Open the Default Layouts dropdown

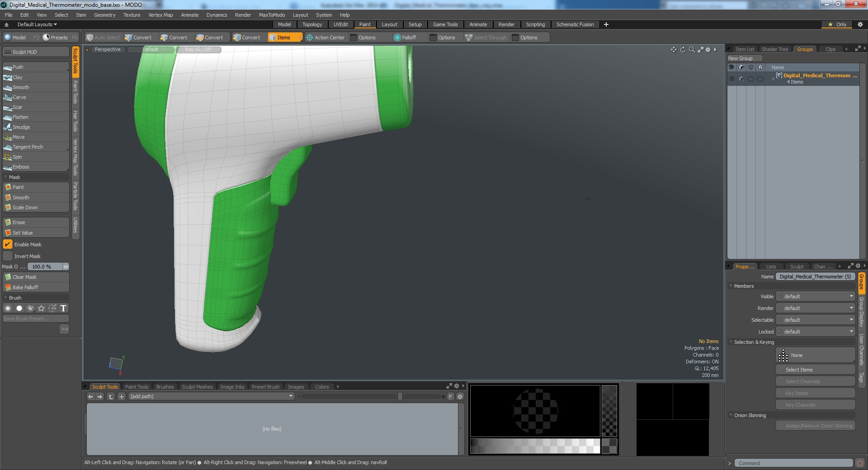(37, 24)
